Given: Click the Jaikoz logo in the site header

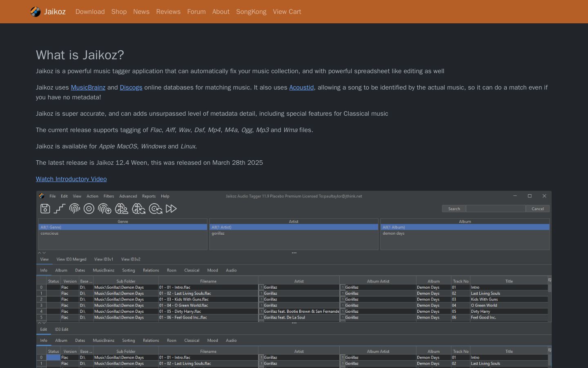Looking at the screenshot, I should pyautogui.click(x=36, y=12).
